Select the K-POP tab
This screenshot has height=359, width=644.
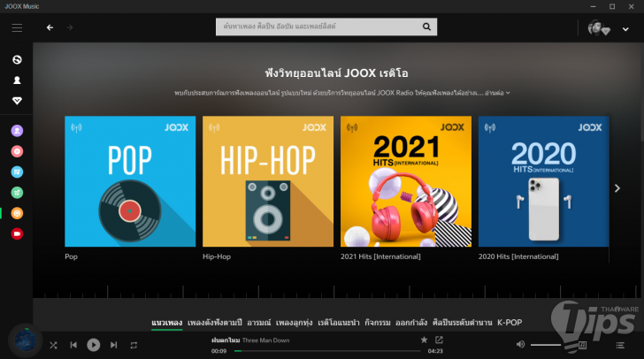(510, 323)
